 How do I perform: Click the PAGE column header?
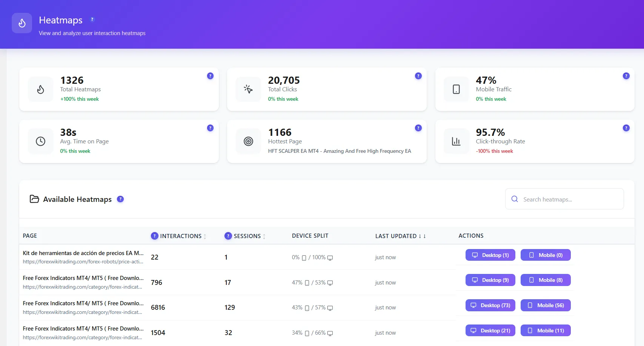[x=30, y=236]
